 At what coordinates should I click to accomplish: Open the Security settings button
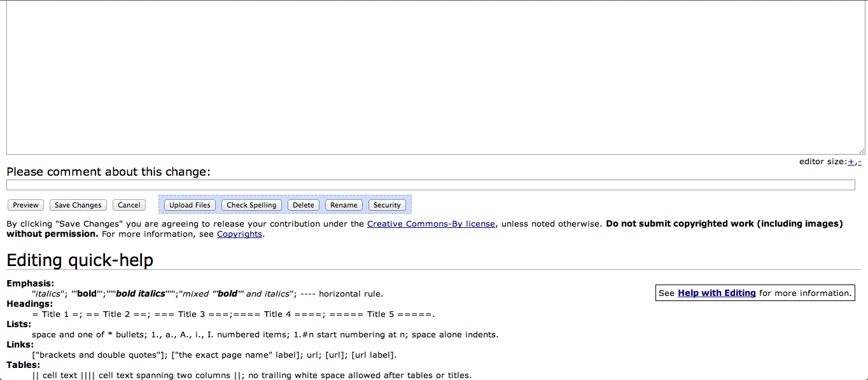tap(387, 205)
